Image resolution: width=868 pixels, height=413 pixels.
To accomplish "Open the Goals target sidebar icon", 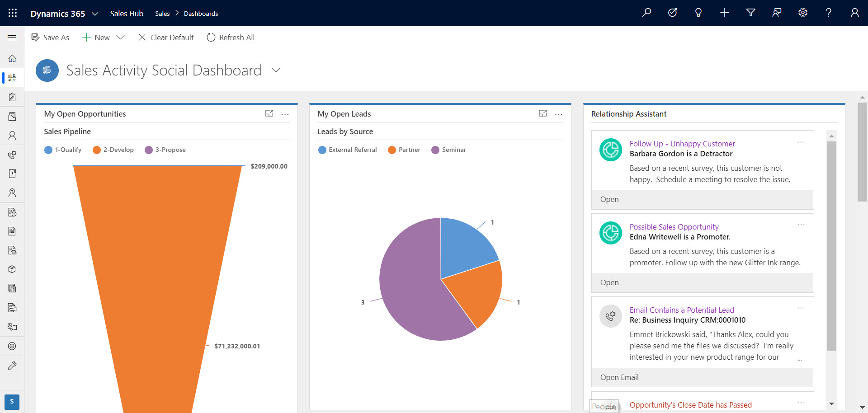I will tap(12, 346).
